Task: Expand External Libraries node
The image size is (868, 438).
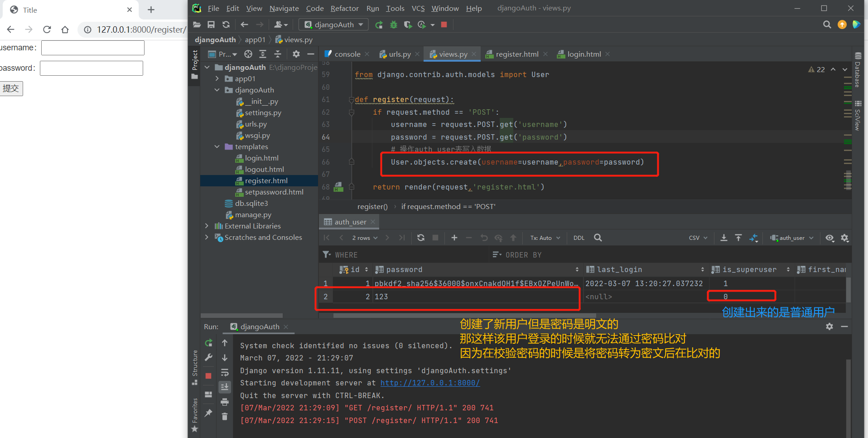Action: click(x=207, y=226)
